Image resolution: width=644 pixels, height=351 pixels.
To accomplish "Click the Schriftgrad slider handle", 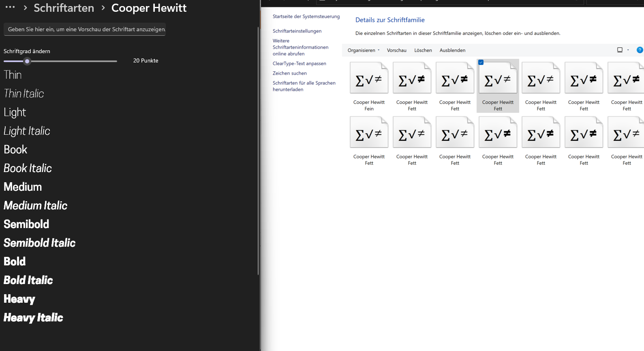I will click(x=27, y=61).
